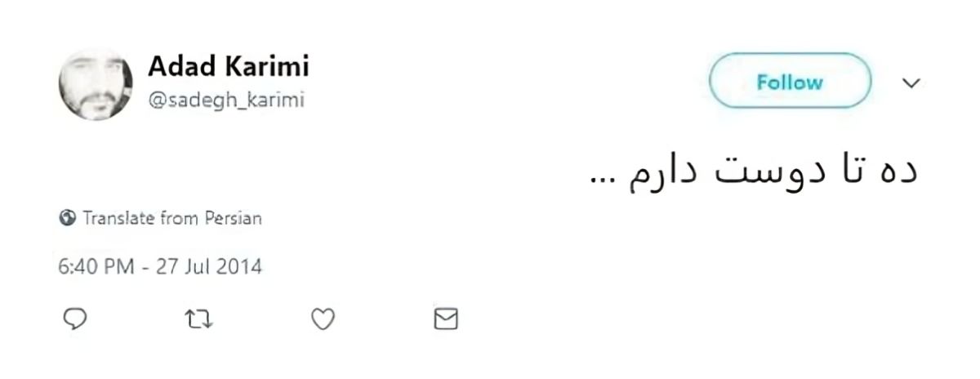The width and height of the screenshot is (980, 379).
Task: Open the @sadegh_karimi handle link
Action: [x=225, y=100]
